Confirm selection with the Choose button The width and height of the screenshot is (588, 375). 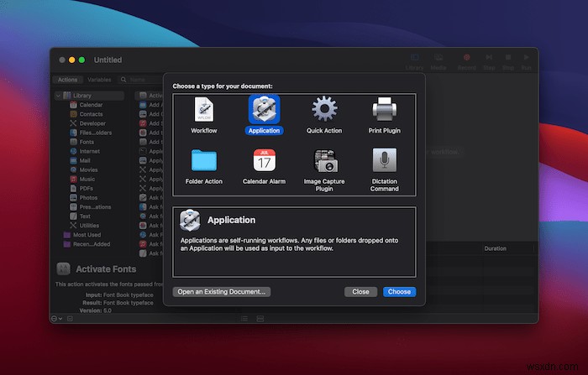(399, 292)
